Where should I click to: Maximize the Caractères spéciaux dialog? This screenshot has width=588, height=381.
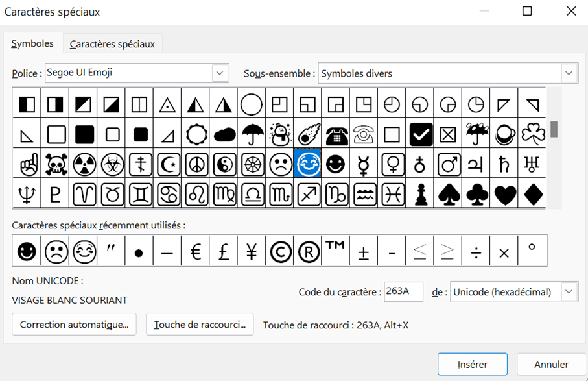527,11
